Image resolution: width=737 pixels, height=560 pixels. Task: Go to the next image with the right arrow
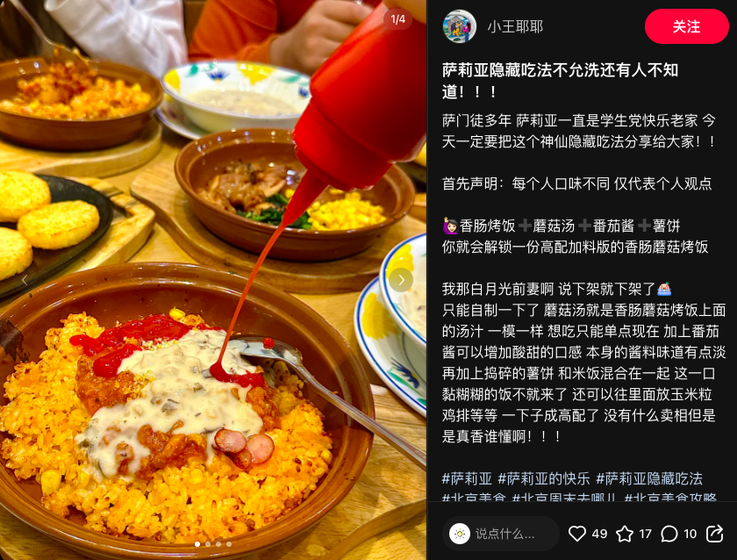coord(401,280)
